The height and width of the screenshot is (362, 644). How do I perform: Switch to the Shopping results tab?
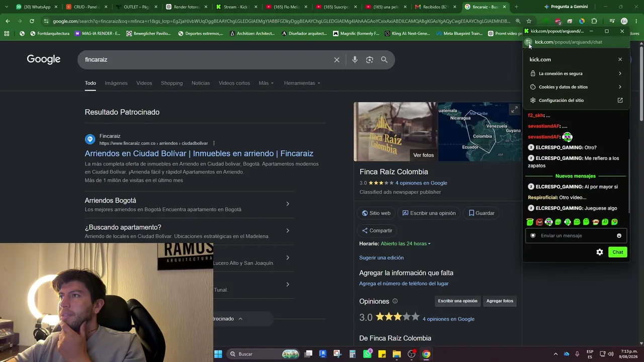click(x=172, y=83)
